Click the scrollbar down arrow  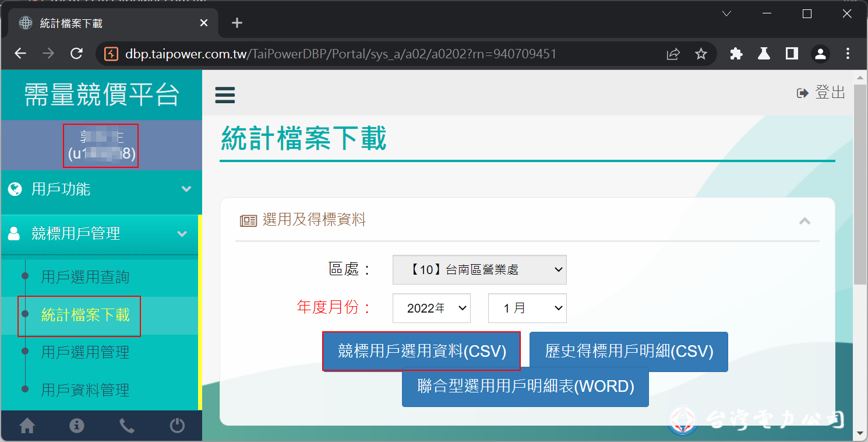860,433
